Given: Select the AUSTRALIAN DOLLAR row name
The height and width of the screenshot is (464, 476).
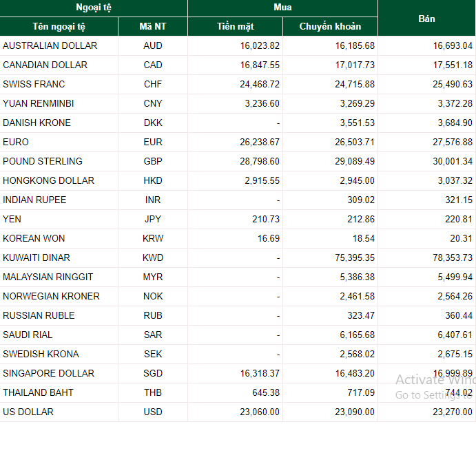Looking at the screenshot, I should (x=50, y=46).
